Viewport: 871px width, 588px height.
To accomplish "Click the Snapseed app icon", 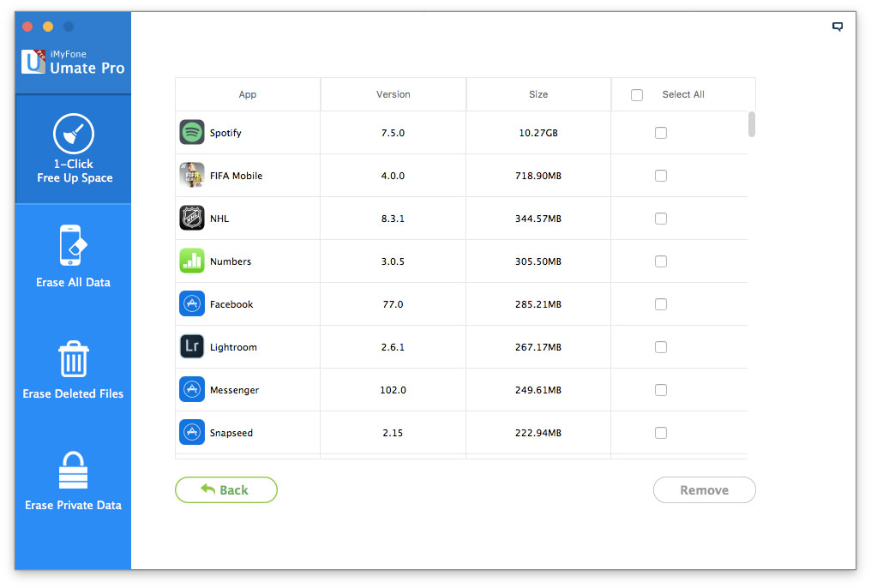I will (191, 433).
